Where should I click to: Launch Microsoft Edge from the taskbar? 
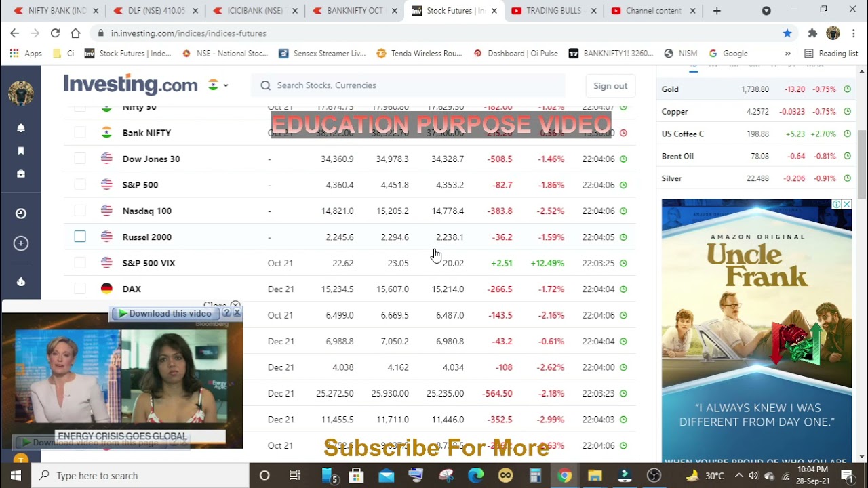point(475,475)
